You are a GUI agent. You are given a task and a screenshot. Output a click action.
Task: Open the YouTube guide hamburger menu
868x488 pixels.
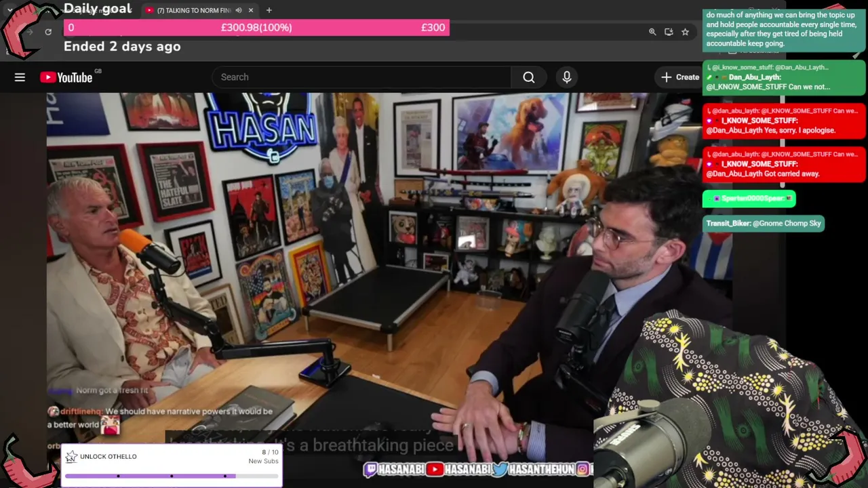click(x=20, y=77)
